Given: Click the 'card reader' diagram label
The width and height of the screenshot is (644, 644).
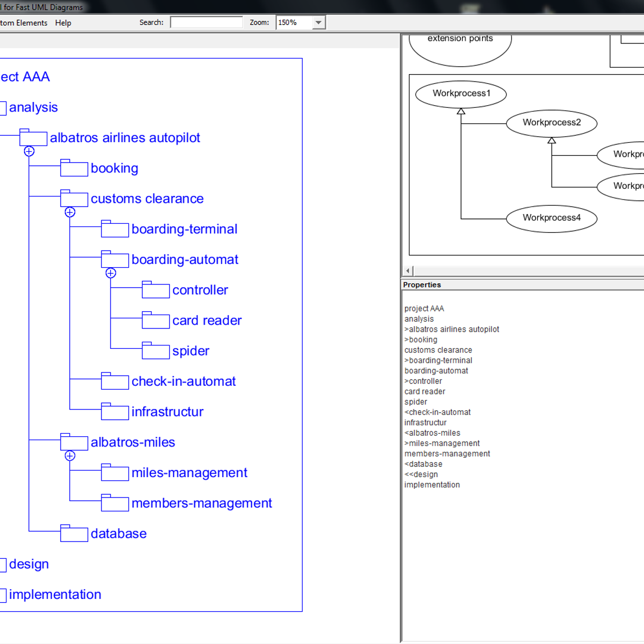Looking at the screenshot, I should point(207,320).
